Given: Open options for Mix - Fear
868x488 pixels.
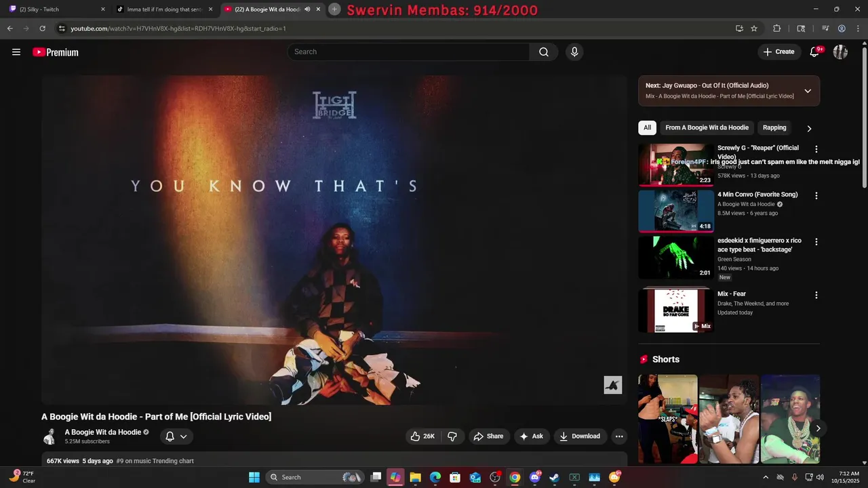Looking at the screenshot, I should (x=816, y=296).
